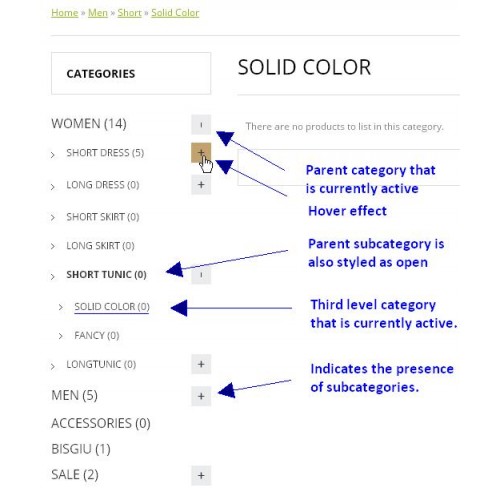Go to the Men breadcrumb link

(98, 13)
